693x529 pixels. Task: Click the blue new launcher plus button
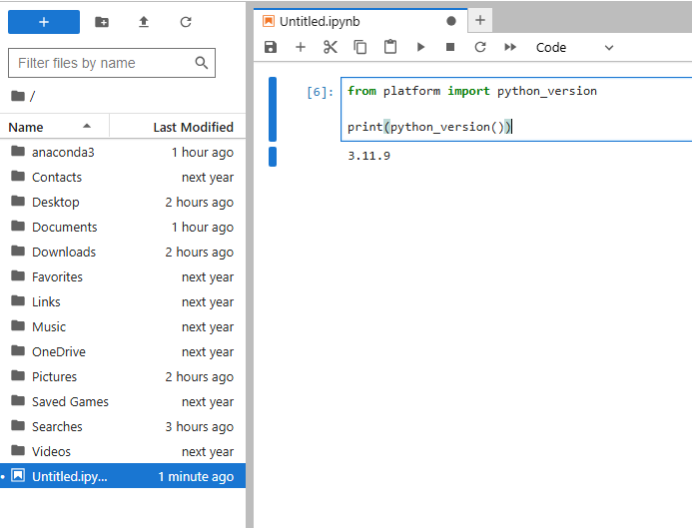pos(44,22)
